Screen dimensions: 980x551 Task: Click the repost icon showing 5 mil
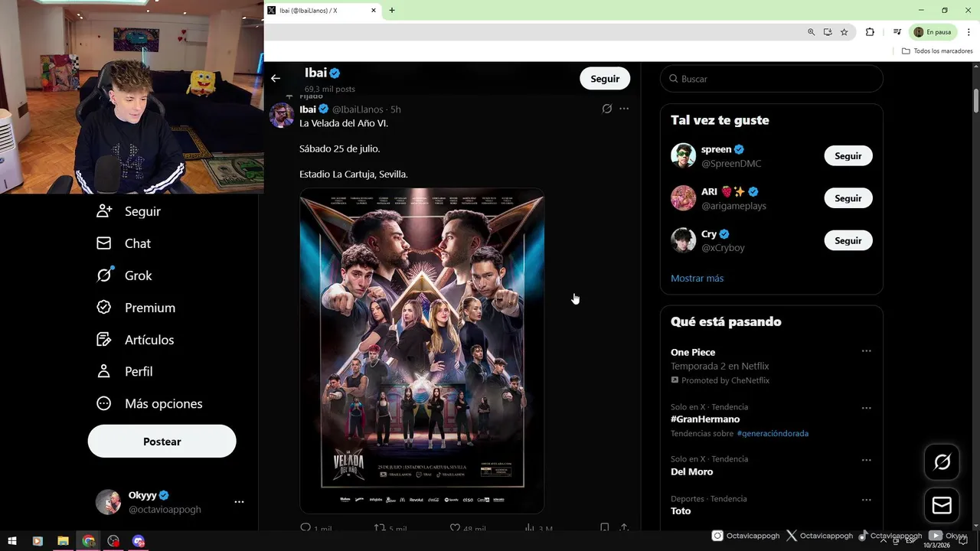pyautogui.click(x=379, y=528)
